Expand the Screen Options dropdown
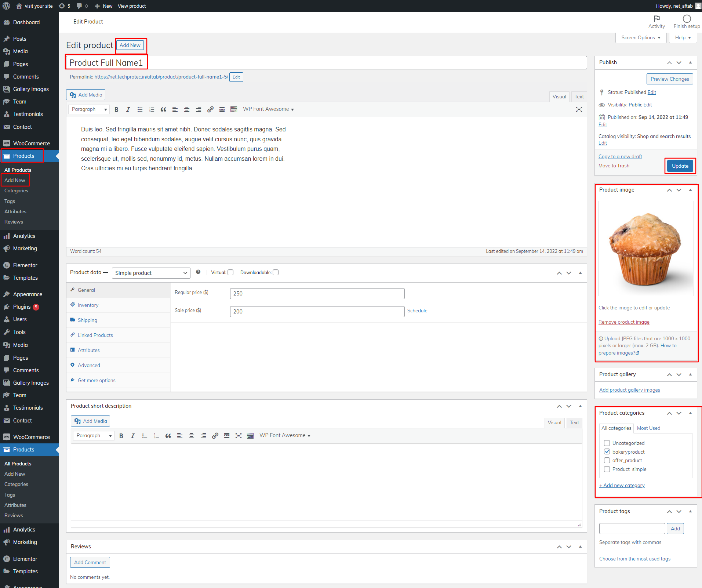This screenshot has width=702, height=588. point(641,38)
